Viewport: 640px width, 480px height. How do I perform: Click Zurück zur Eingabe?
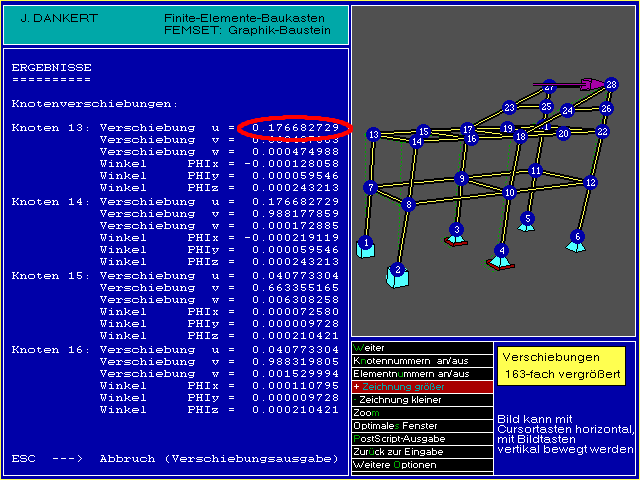[x=421, y=452]
